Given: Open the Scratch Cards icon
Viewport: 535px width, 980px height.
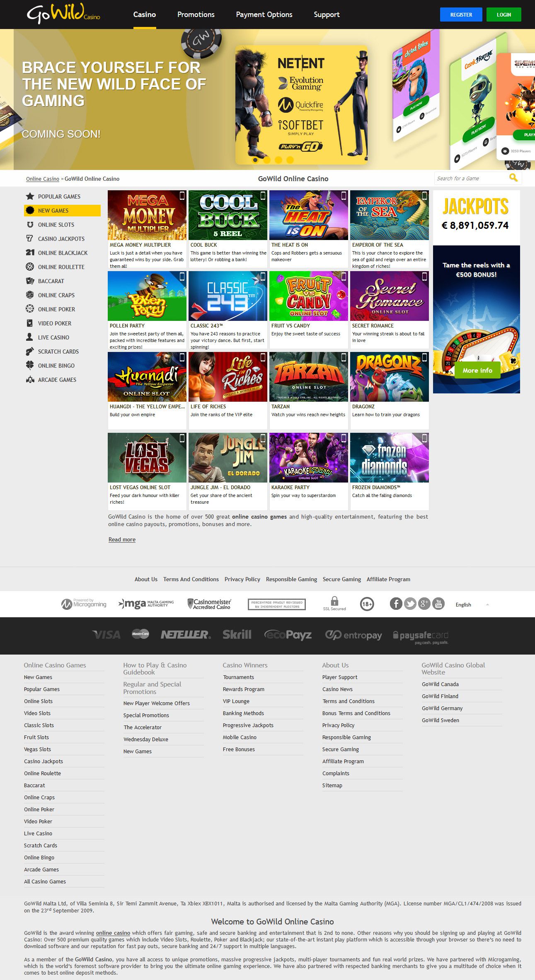Looking at the screenshot, I should click(x=30, y=352).
